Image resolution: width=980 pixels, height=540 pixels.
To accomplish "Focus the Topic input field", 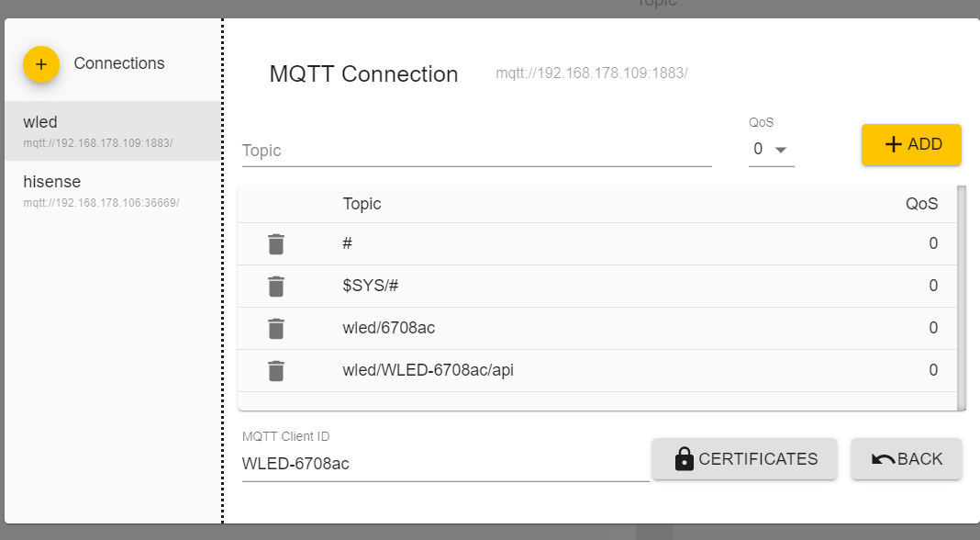I will 477,151.
